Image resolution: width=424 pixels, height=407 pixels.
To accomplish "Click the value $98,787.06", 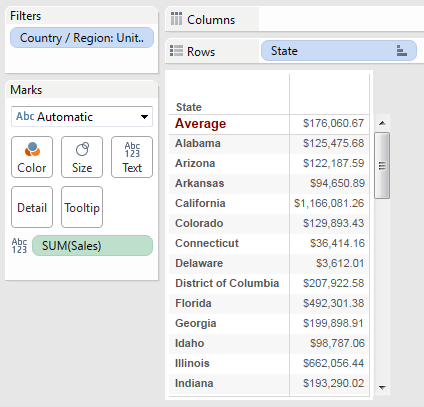I will pos(337,343).
